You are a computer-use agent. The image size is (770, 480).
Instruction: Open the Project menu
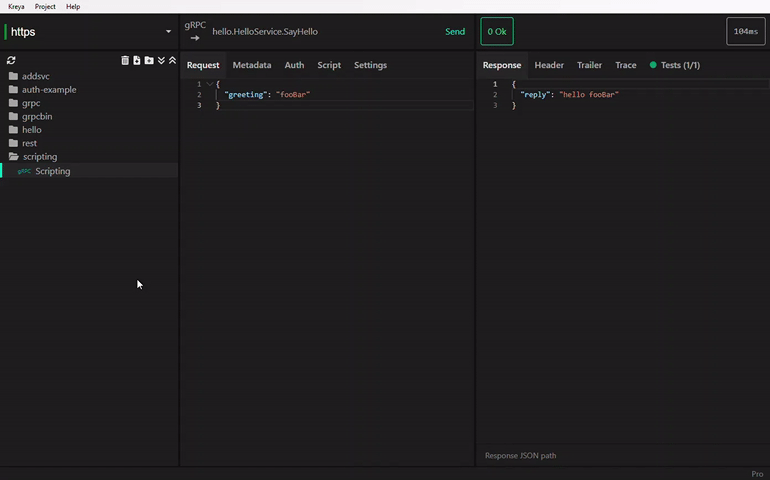point(45,6)
